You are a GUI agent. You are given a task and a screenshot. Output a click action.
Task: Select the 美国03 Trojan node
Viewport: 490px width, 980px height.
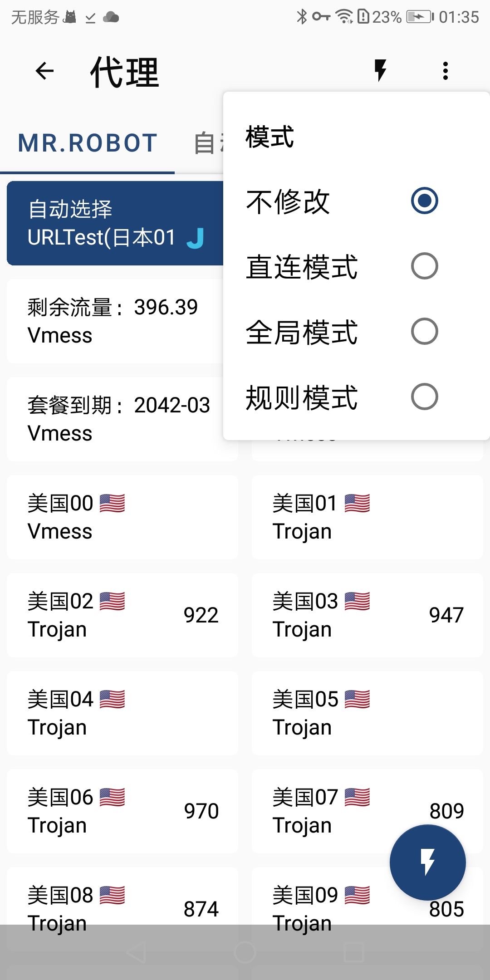click(367, 615)
